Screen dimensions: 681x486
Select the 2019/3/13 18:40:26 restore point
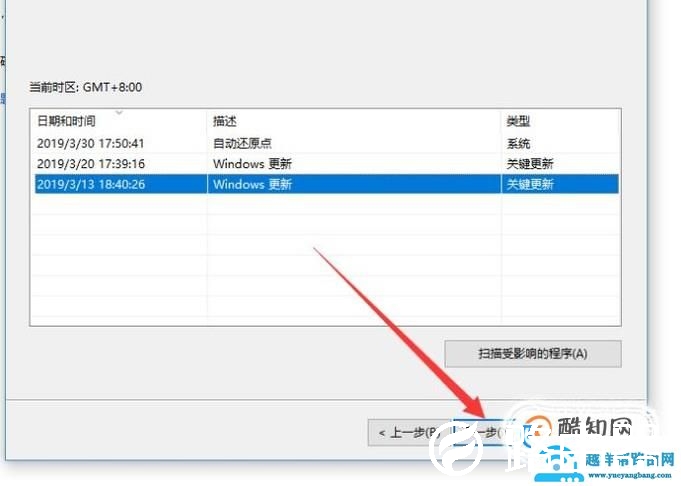(x=91, y=184)
